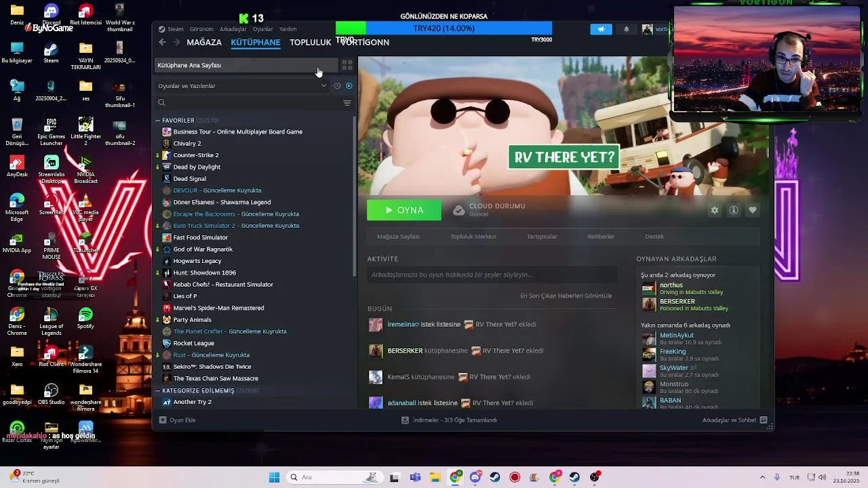Open League of Legends desktop icon
Screen dimensions: 868x488
51,321
